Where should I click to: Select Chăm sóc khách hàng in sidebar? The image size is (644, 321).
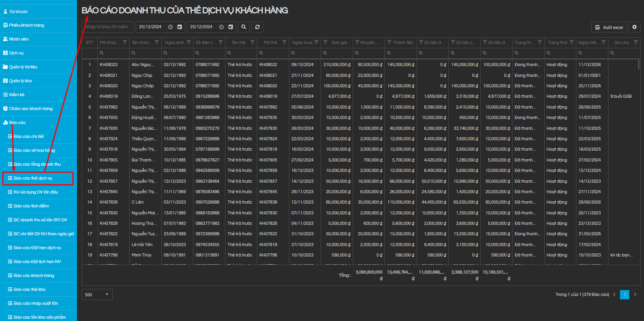coord(31,109)
